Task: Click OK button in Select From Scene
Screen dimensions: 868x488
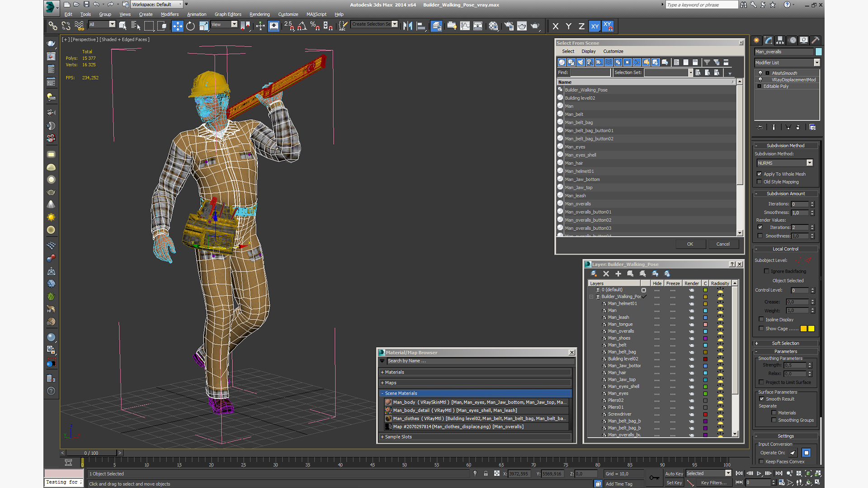Action: (x=690, y=244)
